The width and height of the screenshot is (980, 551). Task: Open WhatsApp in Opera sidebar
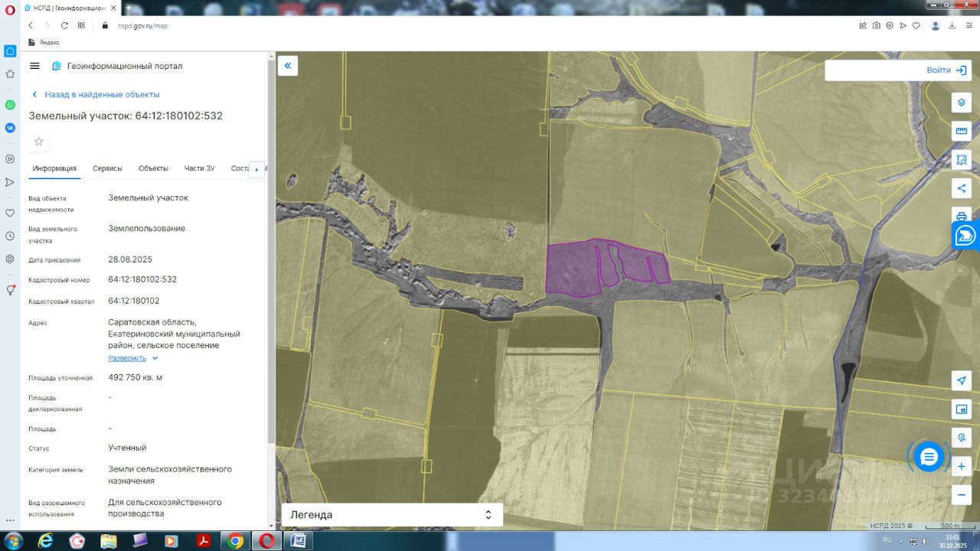(x=10, y=105)
